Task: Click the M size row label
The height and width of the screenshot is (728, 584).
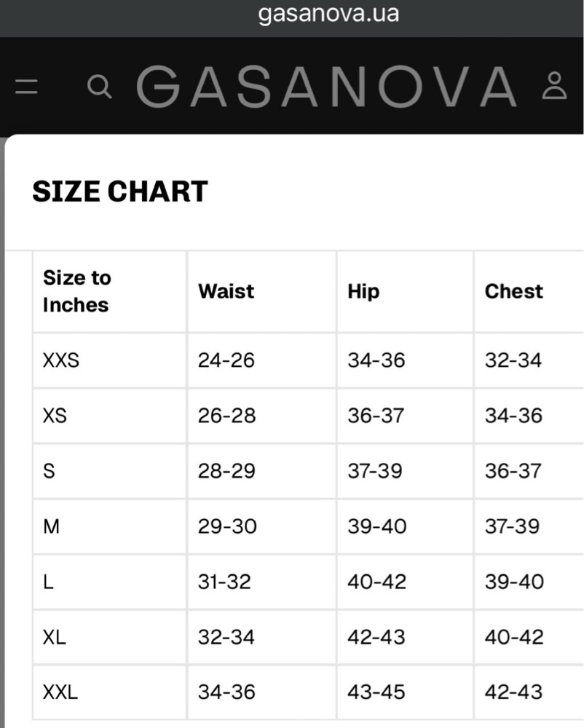Action: (51, 526)
